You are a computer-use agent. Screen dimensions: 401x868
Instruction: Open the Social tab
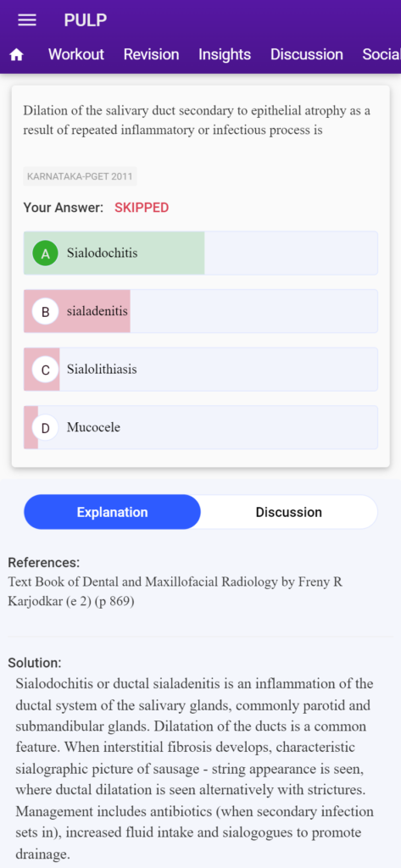[382, 54]
